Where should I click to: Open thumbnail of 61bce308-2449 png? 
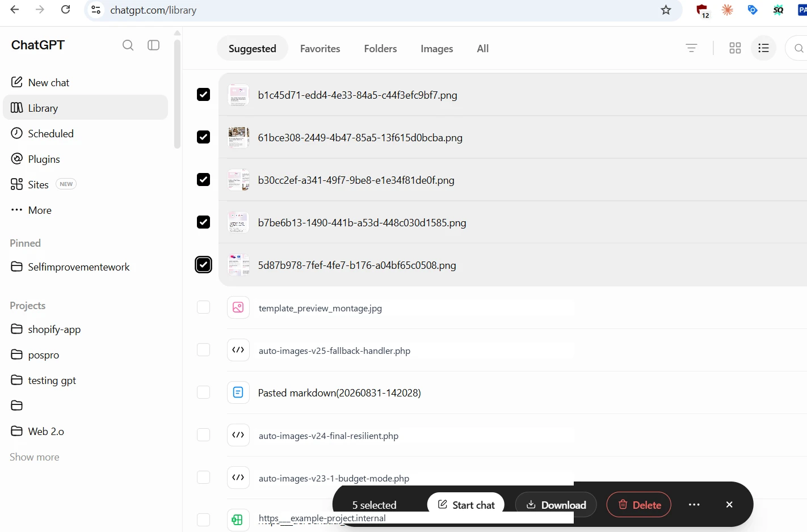coord(238,137)
